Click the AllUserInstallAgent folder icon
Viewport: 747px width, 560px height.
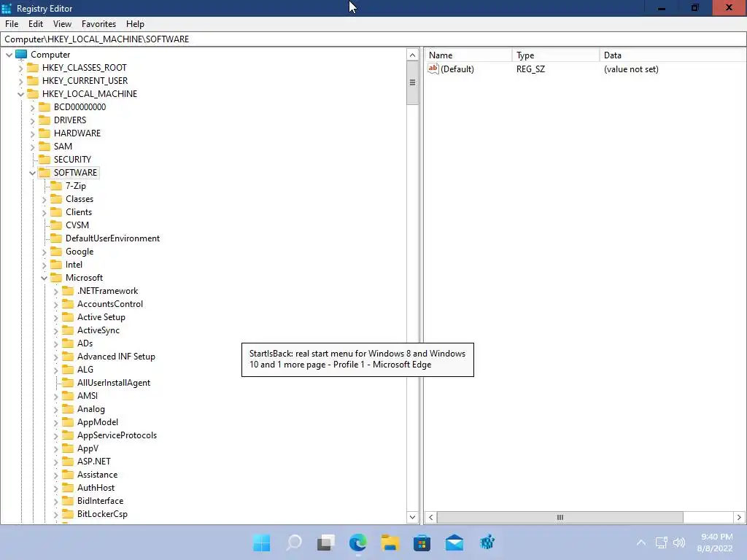click(x=68, y=383)
